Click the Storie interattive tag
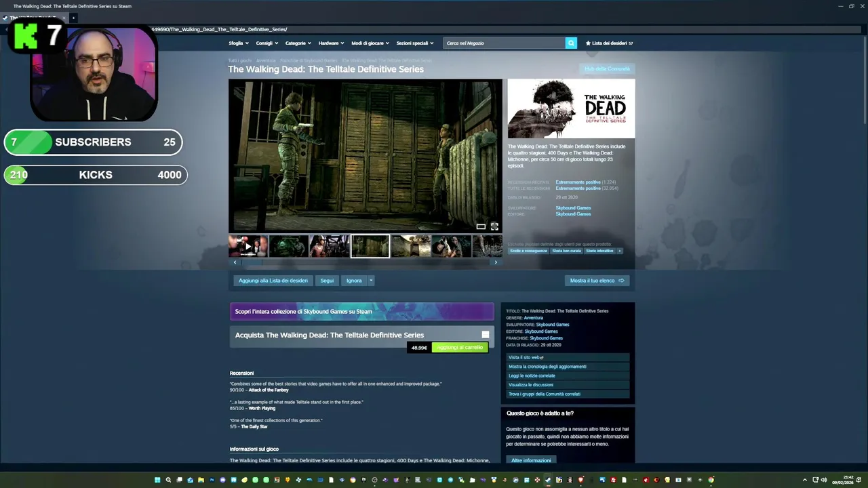This screenshot has width=868, height=488. (x=599, y=251)
